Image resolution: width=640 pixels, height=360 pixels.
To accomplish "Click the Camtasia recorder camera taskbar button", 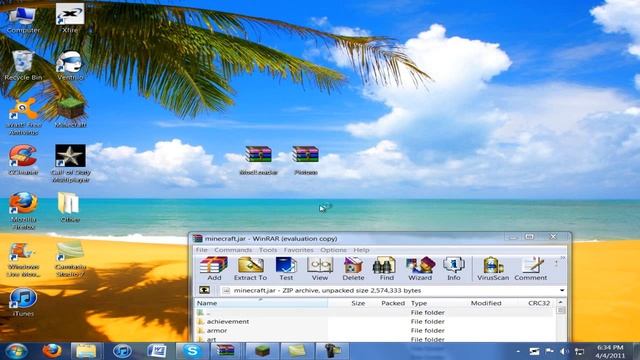I will [x=332, y=351].
